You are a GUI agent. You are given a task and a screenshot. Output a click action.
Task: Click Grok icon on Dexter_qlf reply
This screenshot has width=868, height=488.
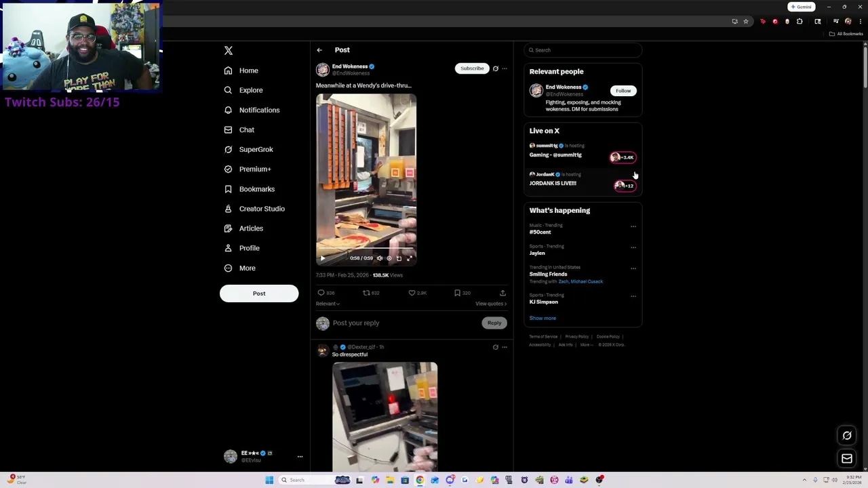(x=495, y=347)
